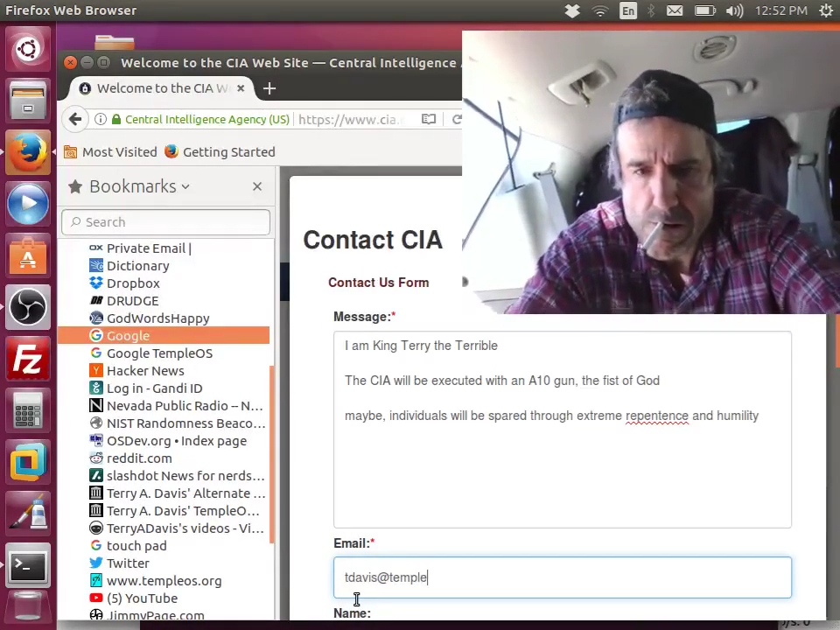Image resolution: width=840 pixels, height=630 pixels.
Task: Open the Wi-Fi network indicator
Action: [600, 10]
